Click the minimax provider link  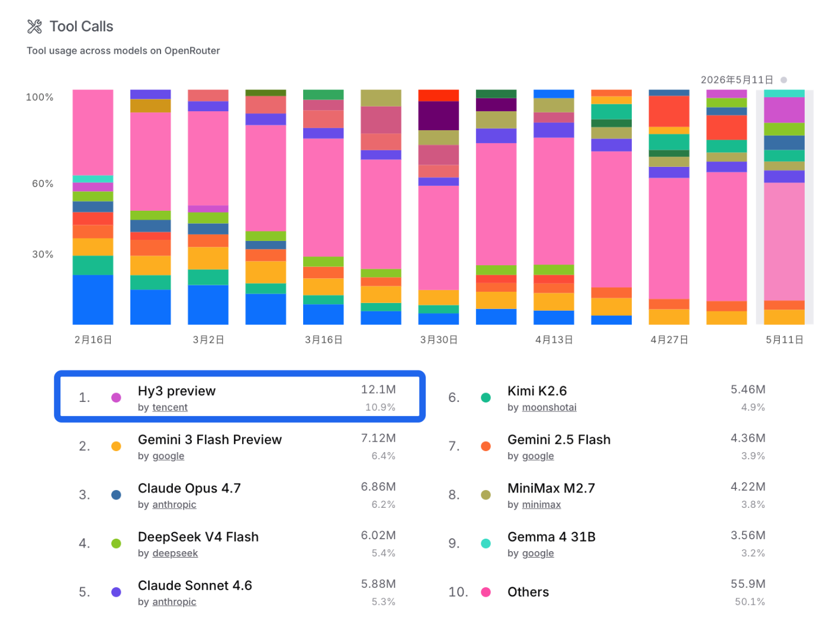coord(541,504)
